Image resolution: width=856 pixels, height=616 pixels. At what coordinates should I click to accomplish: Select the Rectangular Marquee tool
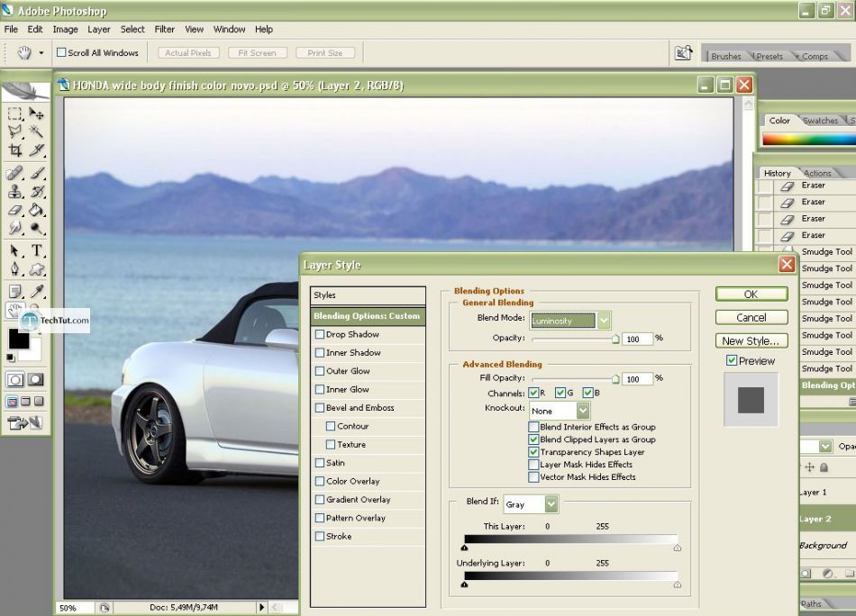pyautogui.click(x=14, y=113)
